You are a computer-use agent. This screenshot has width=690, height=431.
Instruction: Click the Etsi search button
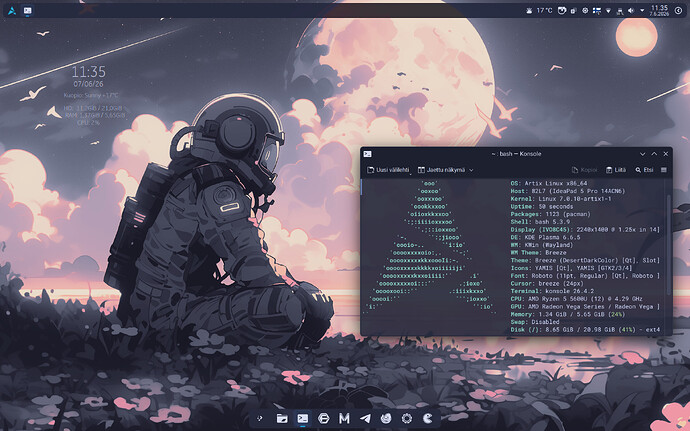(644, 170)
